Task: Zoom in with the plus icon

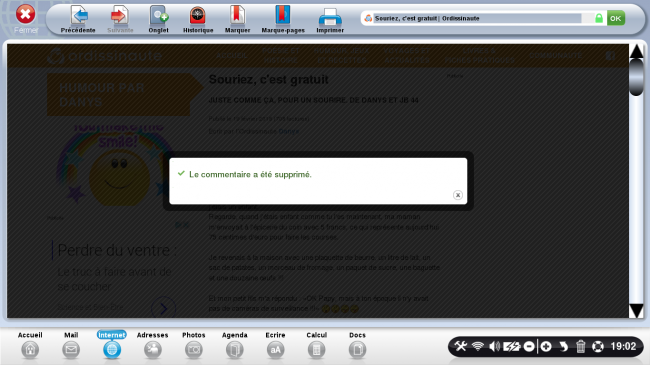Action: (x=546, y=346)
